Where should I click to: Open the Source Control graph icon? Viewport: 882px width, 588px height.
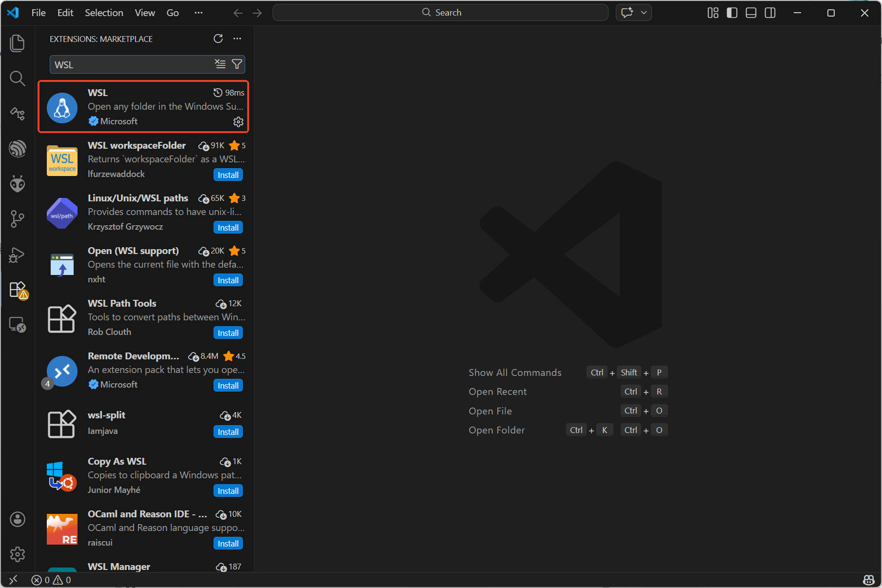point(18,219)
